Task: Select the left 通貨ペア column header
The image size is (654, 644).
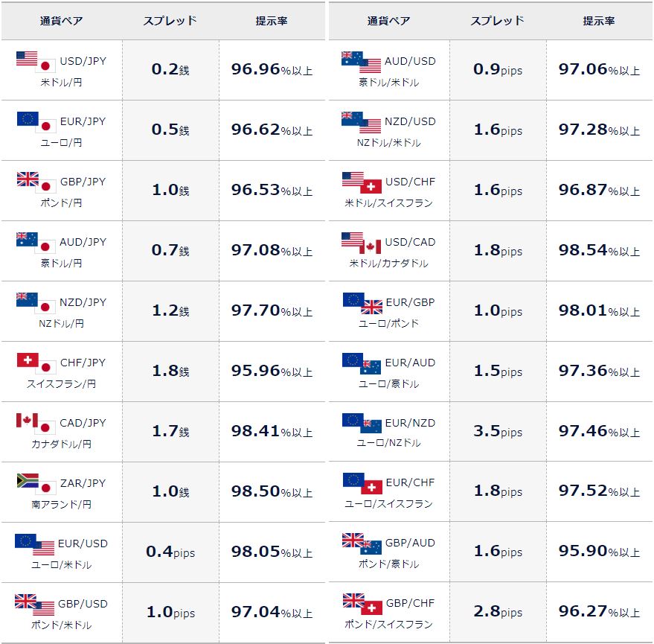Action: [x=62, y=21]
